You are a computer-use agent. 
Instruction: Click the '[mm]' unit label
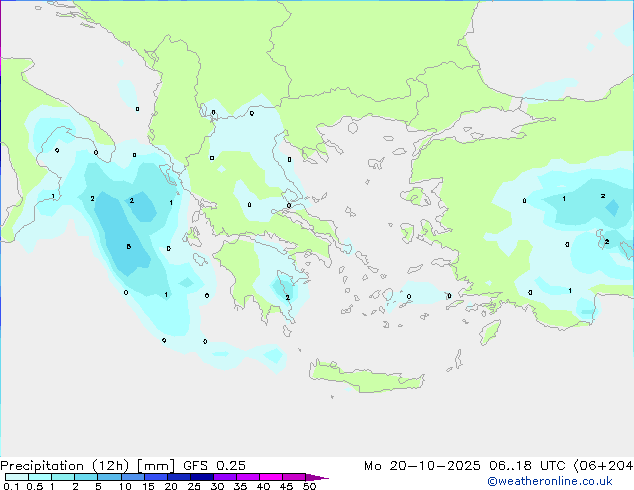pyautogui.click(x=156, y=466)
